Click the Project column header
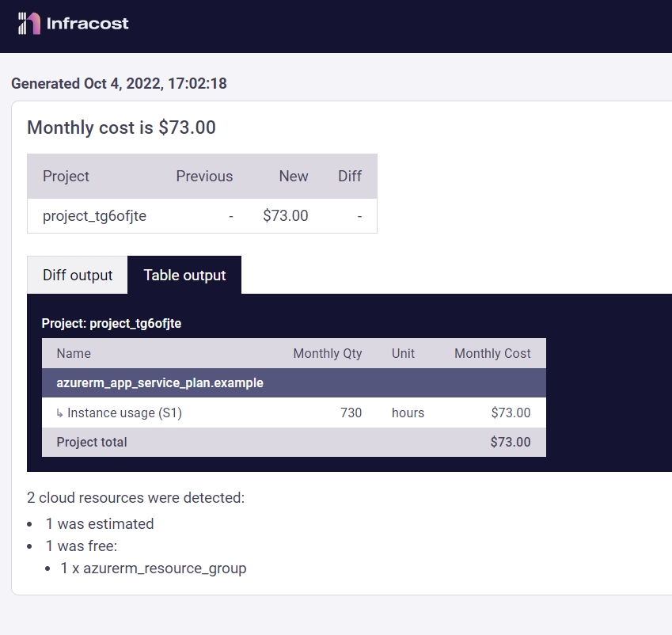 (66, 177)
